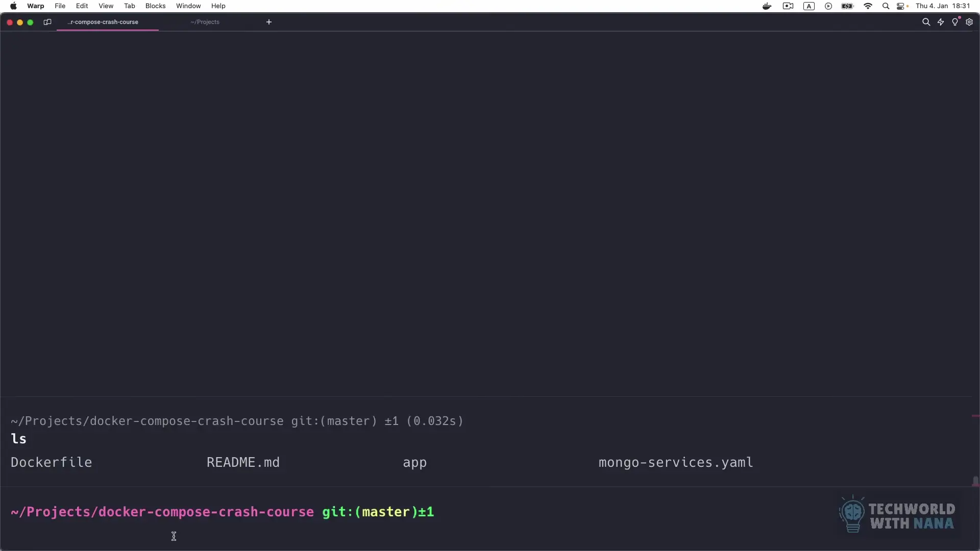Open the keyboard input source icon
The width and height of the screenshot is (980, 551).
809,6
